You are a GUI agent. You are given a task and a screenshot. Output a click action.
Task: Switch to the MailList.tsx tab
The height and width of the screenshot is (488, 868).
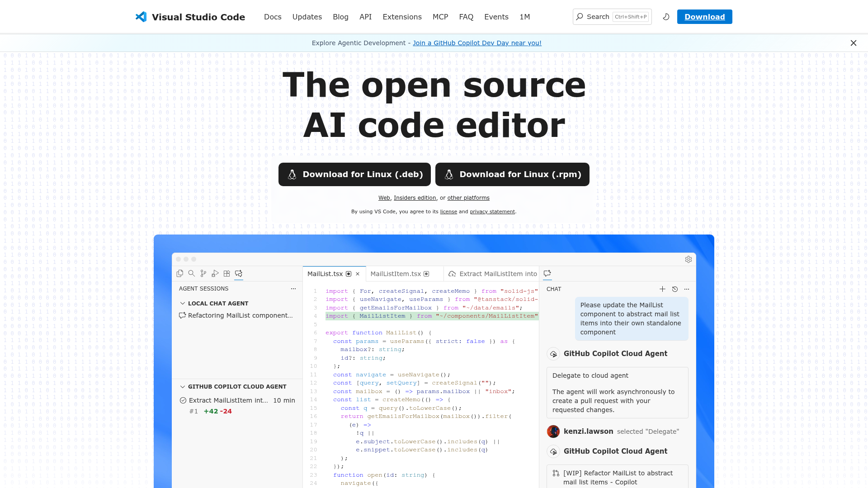(325, 274)
